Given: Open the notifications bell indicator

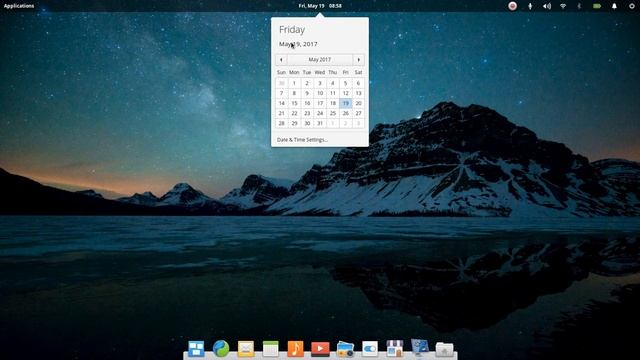Looking at the screenshot, I should [614, 6].
